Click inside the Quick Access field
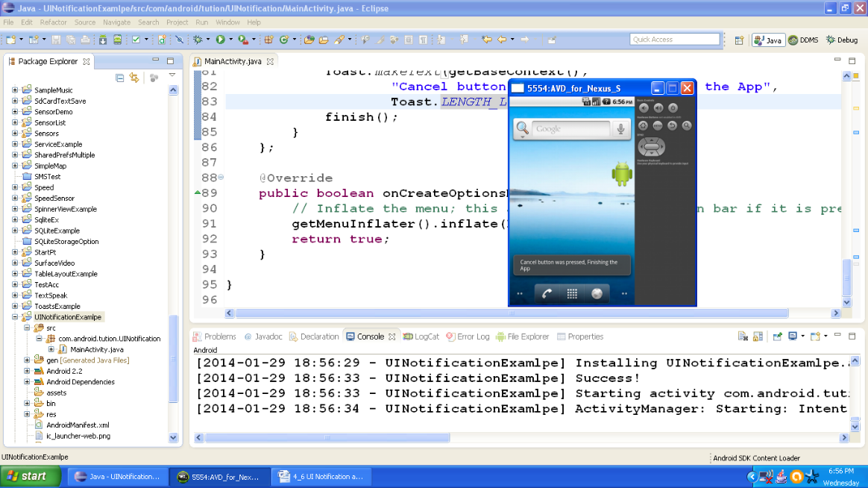 coord(675,39)
